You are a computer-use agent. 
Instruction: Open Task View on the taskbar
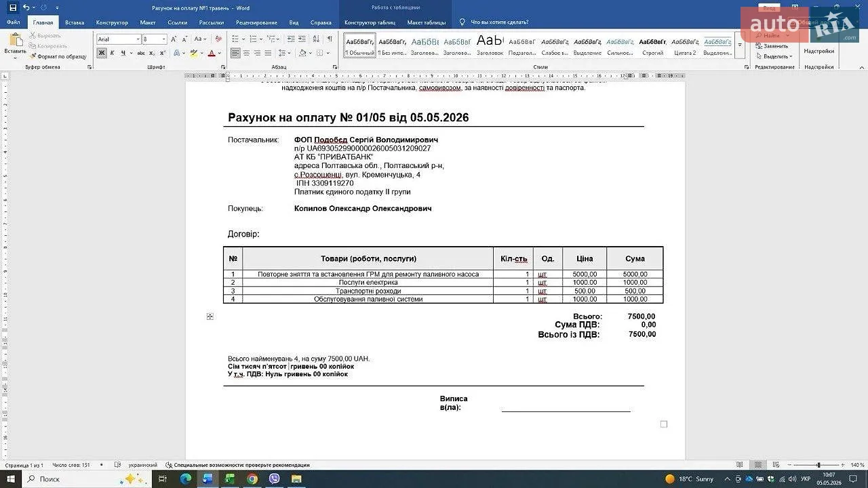[163, 479]
